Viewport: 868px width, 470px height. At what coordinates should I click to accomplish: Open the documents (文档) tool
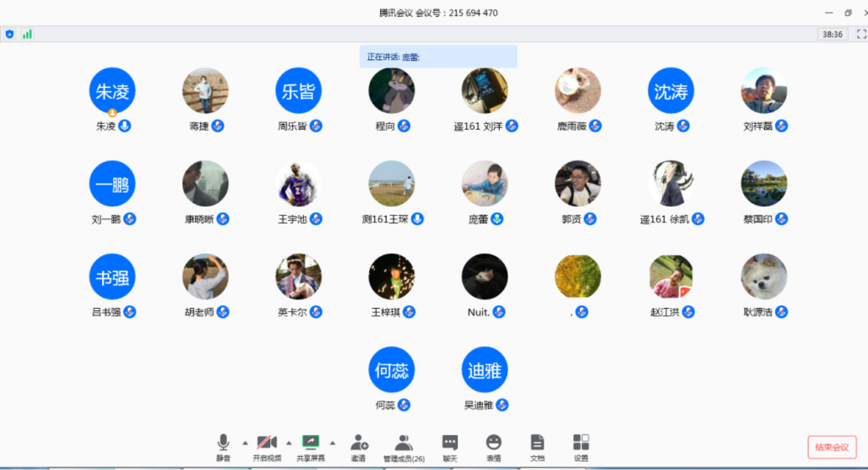coord(537,447)
